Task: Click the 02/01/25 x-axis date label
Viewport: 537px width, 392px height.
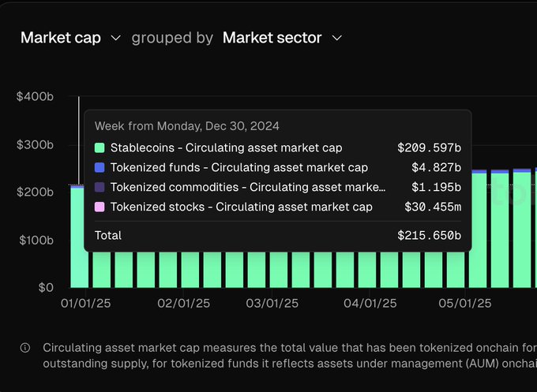Action: (x=183, y=303)
